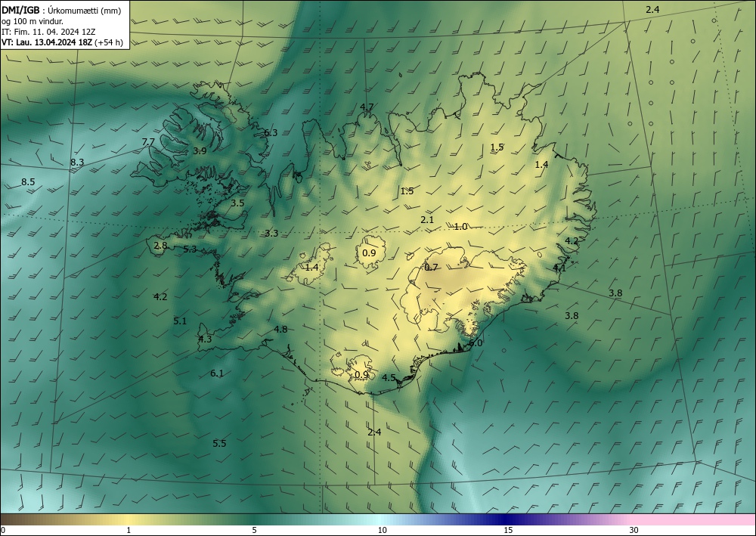Viewport: 756px width, 536px height.
Task: Click the 0.7 value on the large glacier
Action: (x=431, y=268)
